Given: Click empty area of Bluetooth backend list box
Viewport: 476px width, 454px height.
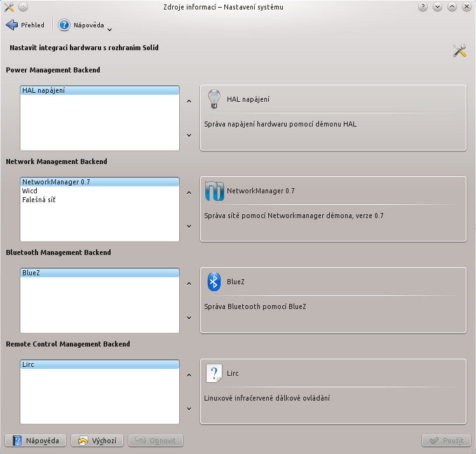Looking at the screenshot, I should [100, 305].
